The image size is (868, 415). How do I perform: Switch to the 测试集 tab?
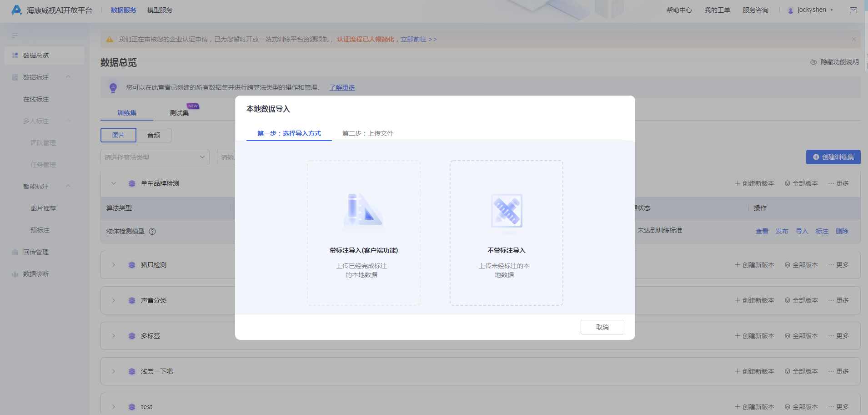click(x=180, y=112)
